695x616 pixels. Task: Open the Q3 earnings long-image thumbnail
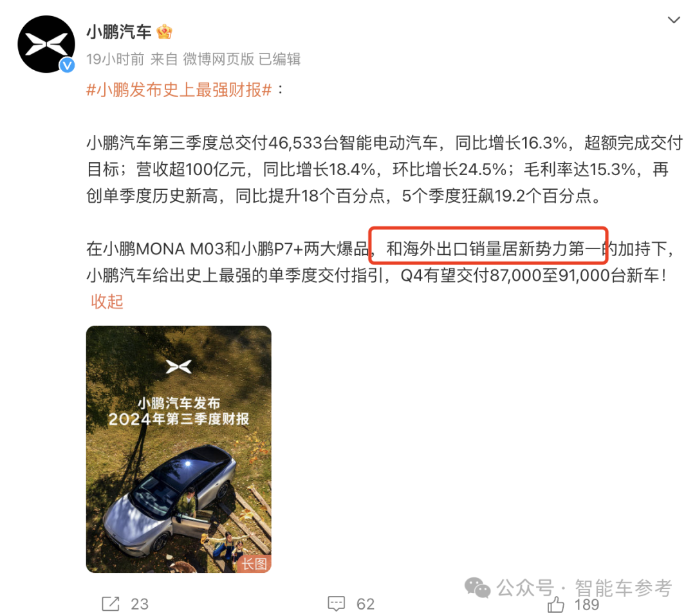click(x=179, y=449)
